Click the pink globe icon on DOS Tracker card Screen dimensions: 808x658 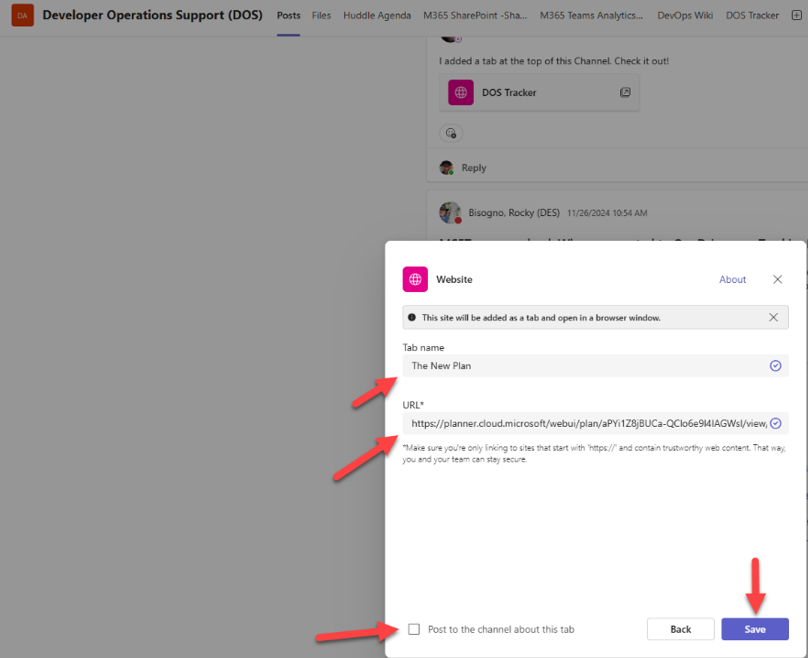(x=461, y=92)
